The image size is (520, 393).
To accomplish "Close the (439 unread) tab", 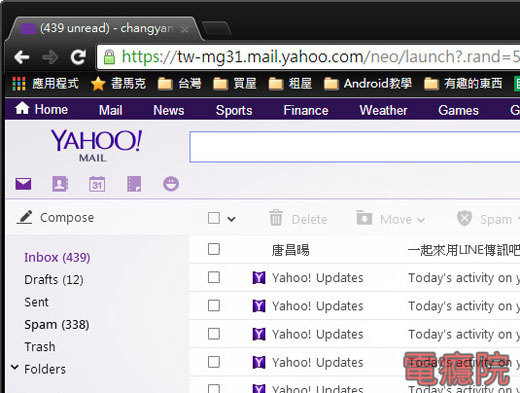I will 184,29.
